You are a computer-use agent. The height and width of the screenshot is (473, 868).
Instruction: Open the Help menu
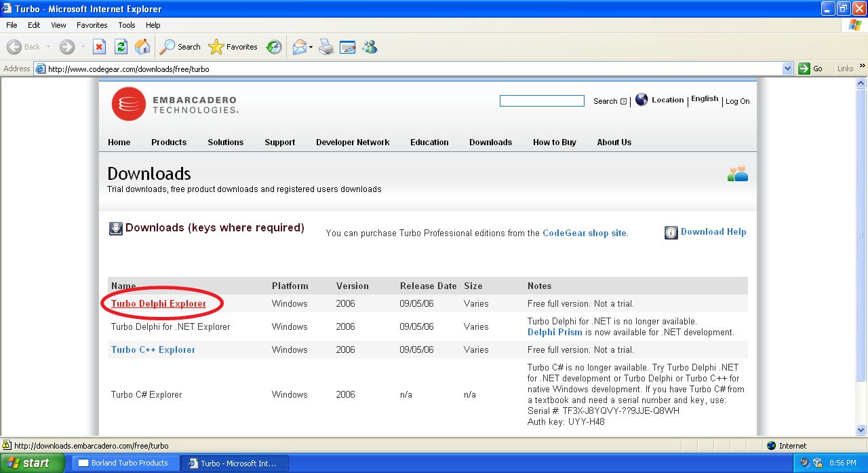pos(153,25)
